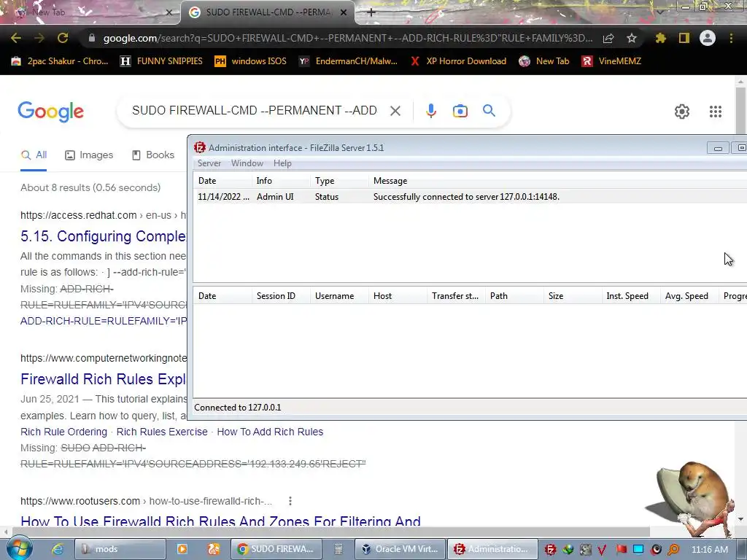Open 5.15 Configuring Complex result link
Viewport: 747px width, 560px height.
[x=103, y=236]
